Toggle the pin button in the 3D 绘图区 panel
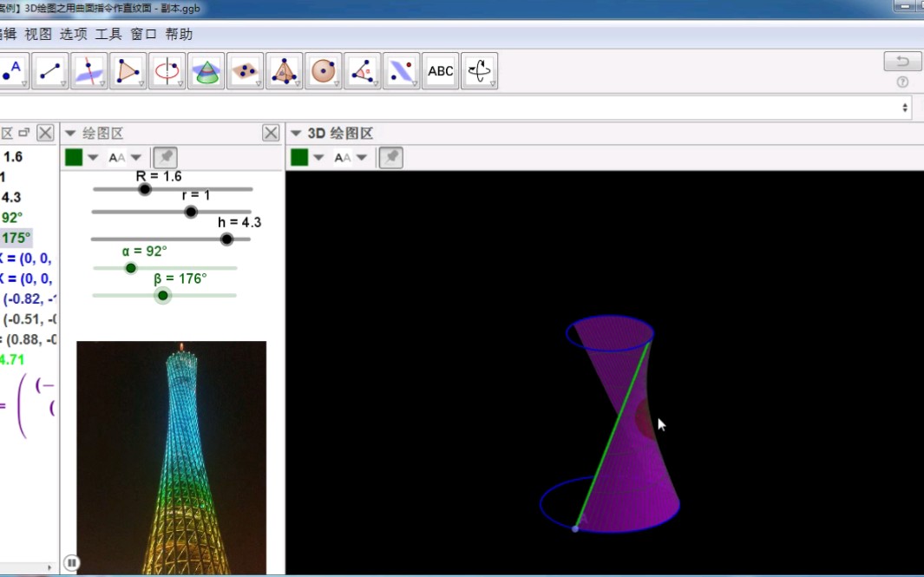The width and height of the screenshot is (924, 577). [x=390, y=157]
